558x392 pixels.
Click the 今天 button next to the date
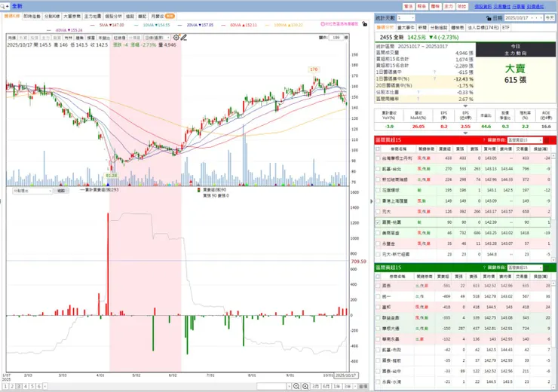pyautogui.click(x=550, y=18)
